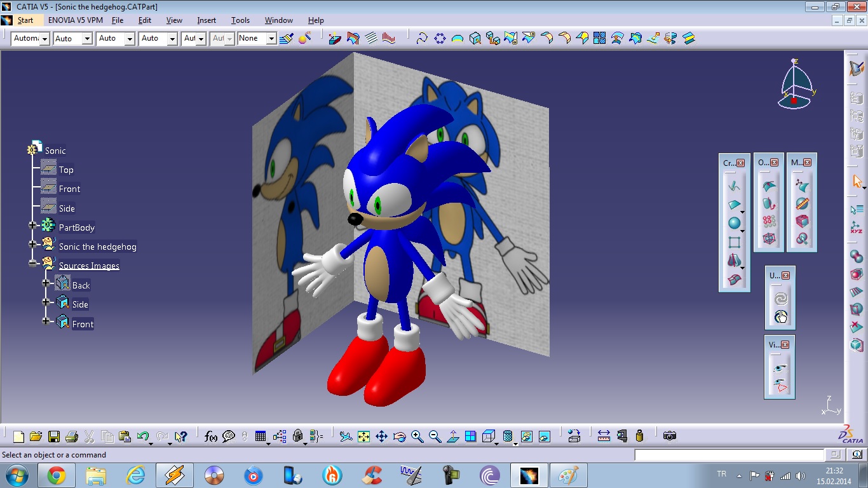Click the hand icon in U... toolbar
Screen dimensions: 868x488
click(x=781, y=317)
